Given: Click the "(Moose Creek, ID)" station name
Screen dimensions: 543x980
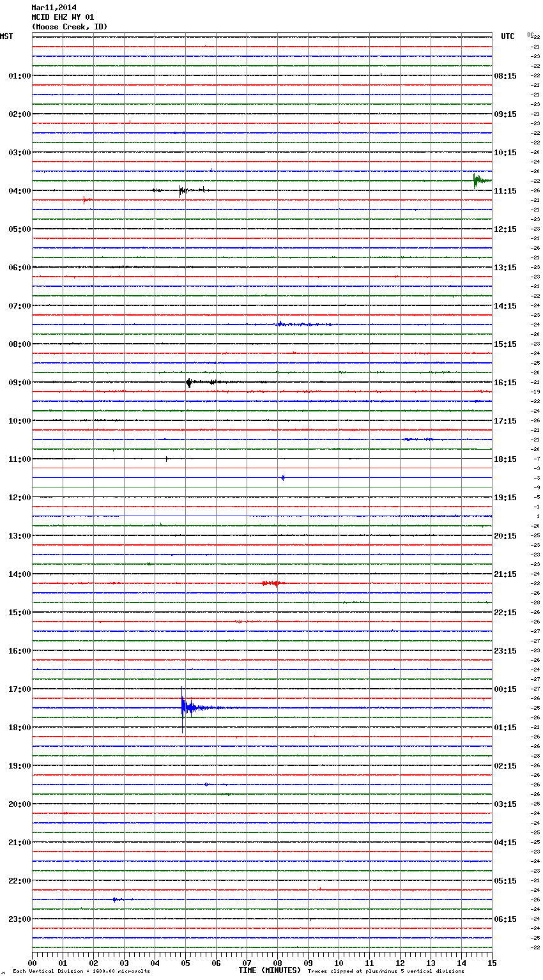Looking at the screenshot, I should [x=70, y=27].
